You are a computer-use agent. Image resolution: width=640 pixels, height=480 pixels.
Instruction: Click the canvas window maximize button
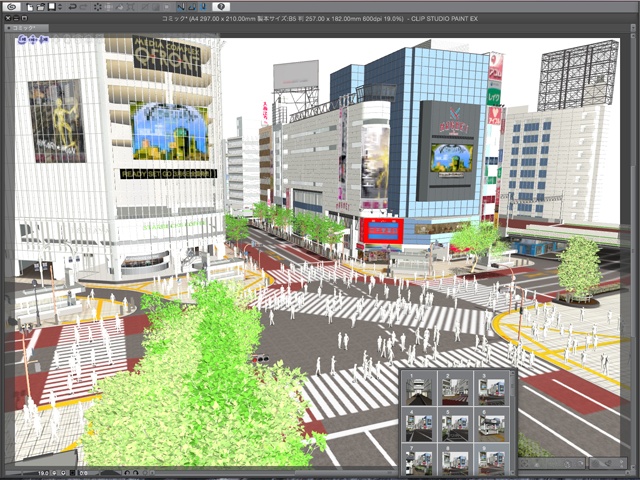(x=24, y=18)
